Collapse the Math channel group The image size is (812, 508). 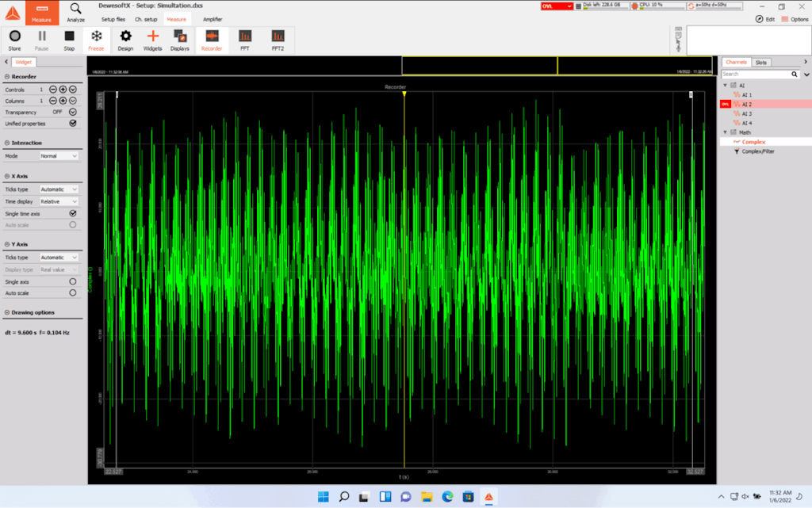pos(725,132)
